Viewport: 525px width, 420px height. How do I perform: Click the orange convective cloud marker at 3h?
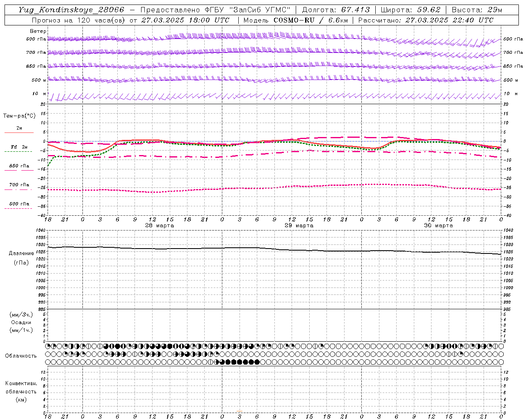(239, 411)
